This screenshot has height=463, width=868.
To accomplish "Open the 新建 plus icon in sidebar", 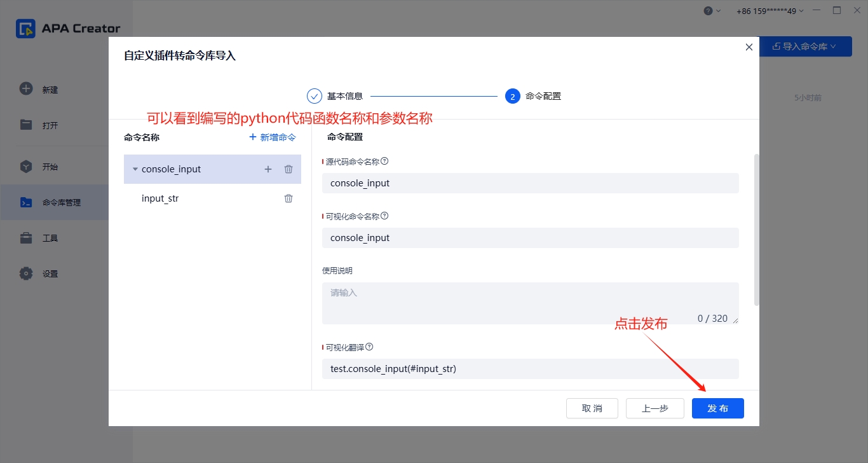I will [26, 89].
